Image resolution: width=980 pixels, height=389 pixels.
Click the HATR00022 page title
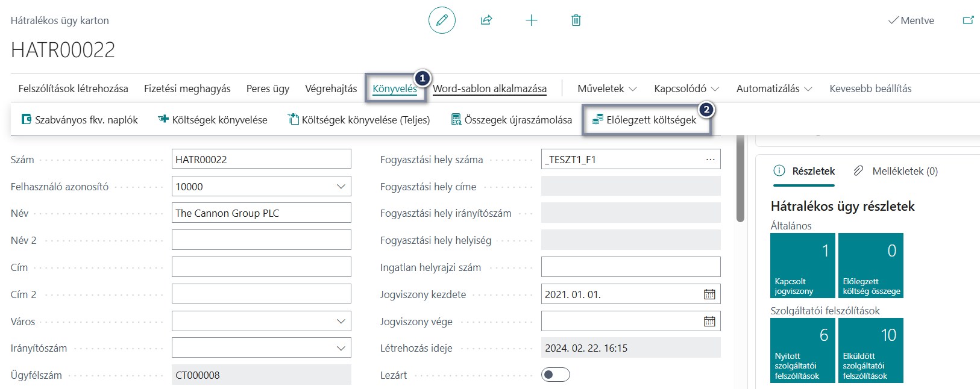63,50
